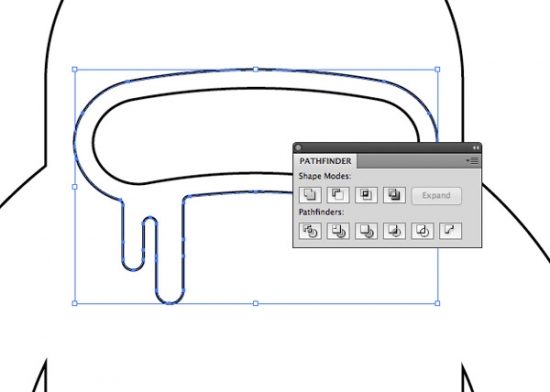Apply the Trim pathfinder
This screenshot has width=550, height=392.
pos(338,231)
